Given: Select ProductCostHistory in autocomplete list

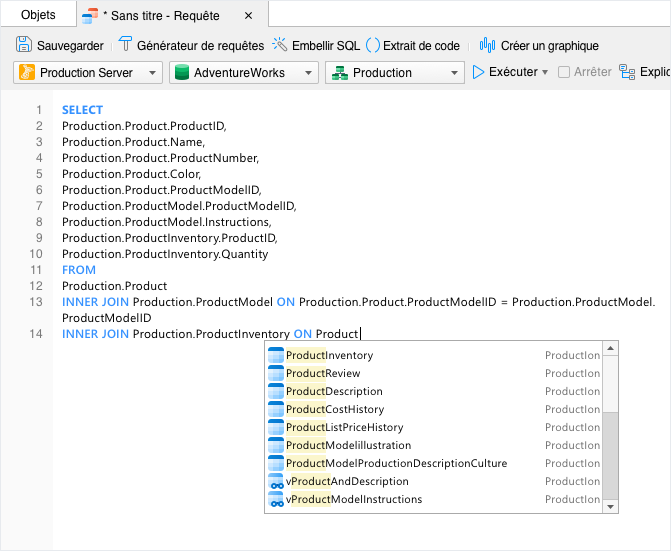Looking at the screenshot, I should (x=433, y=409).
